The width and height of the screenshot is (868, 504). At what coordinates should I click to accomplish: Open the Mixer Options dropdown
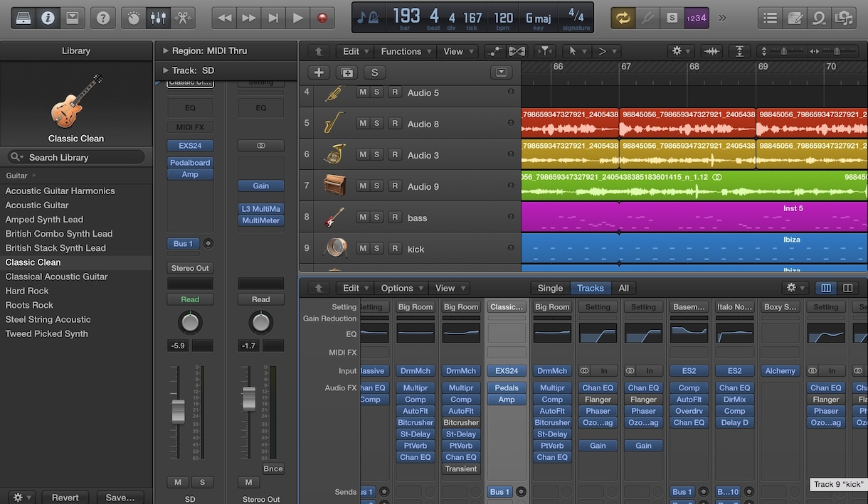(402, 288)
